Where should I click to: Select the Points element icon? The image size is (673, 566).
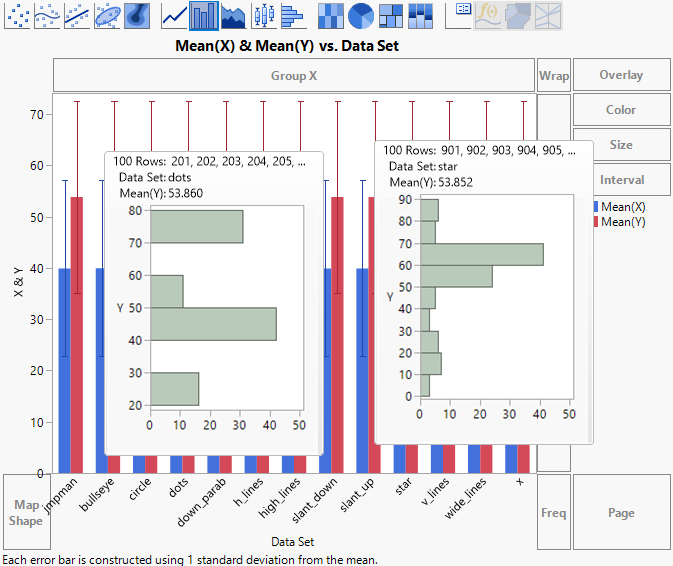coord(18,15)
